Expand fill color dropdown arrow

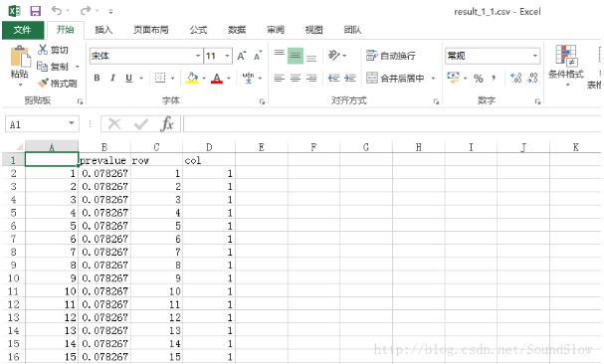[x=204, y=79]
